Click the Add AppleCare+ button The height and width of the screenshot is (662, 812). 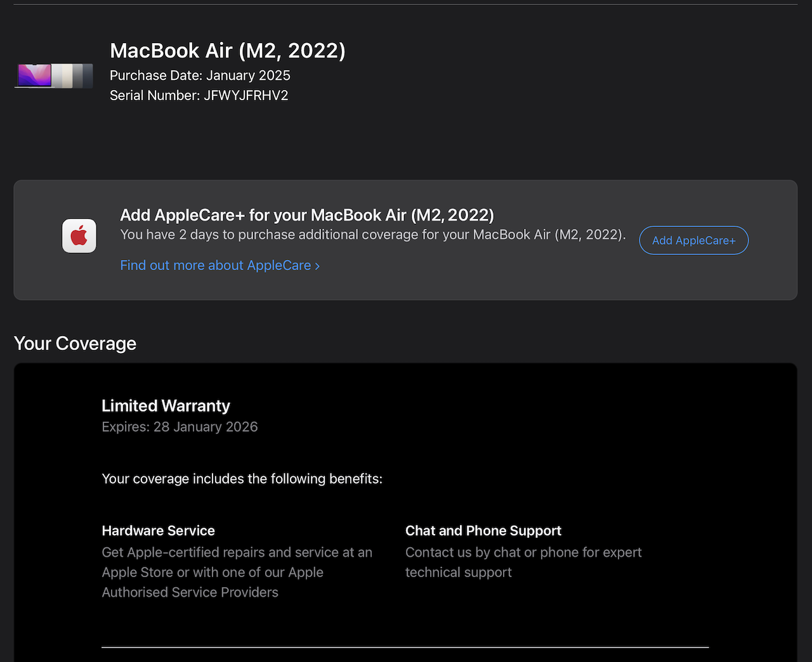pos(693,240)
